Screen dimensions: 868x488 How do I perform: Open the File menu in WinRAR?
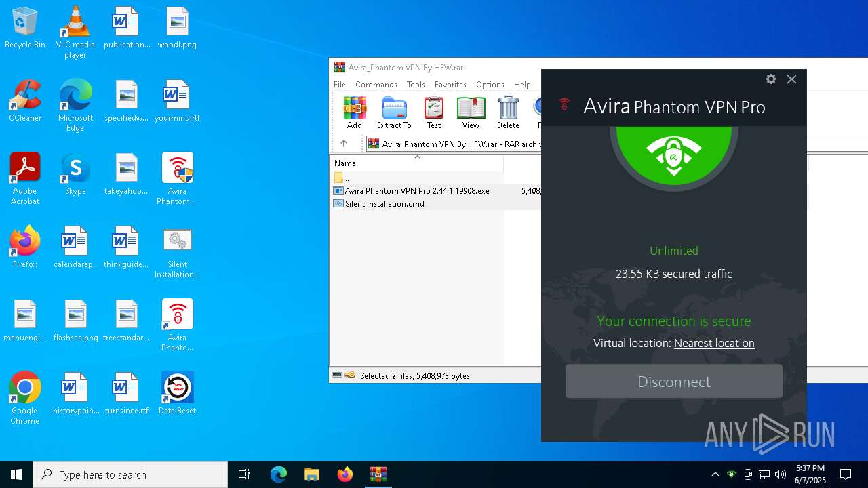(340, 85)
